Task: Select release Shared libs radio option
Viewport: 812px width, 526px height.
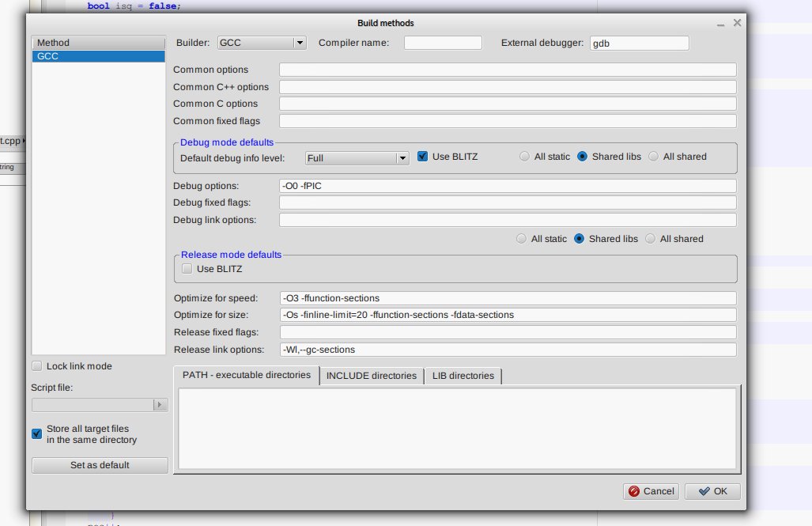Action: (x=580, y=239)
